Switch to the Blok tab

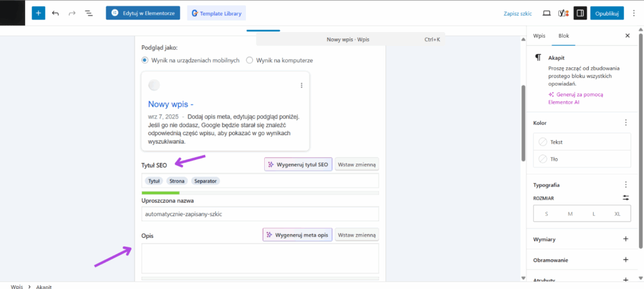563,36
